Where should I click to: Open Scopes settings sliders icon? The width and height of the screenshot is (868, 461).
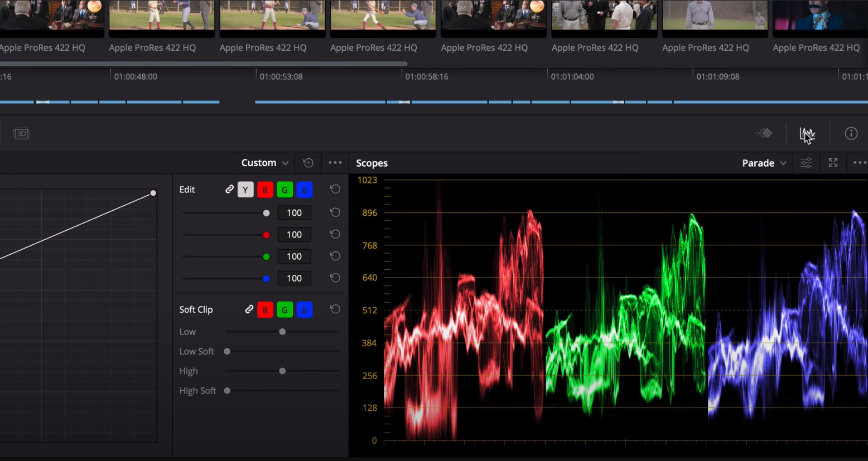[806, 163]
